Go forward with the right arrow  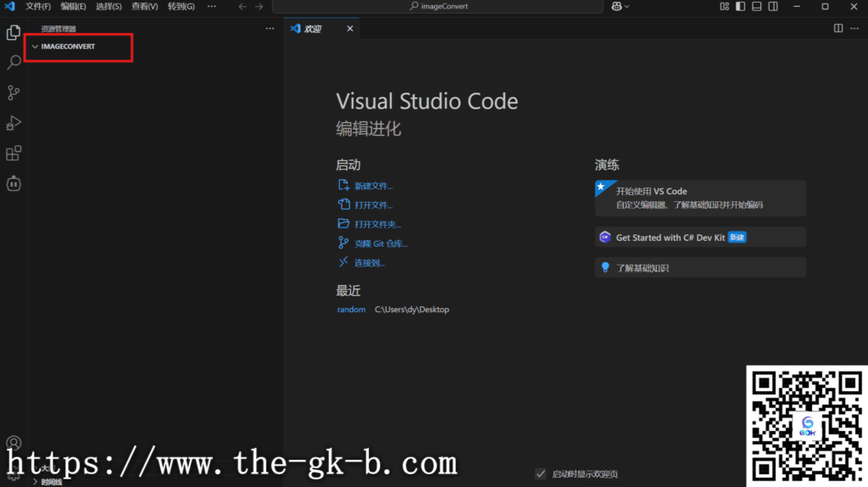coord(259,7)
